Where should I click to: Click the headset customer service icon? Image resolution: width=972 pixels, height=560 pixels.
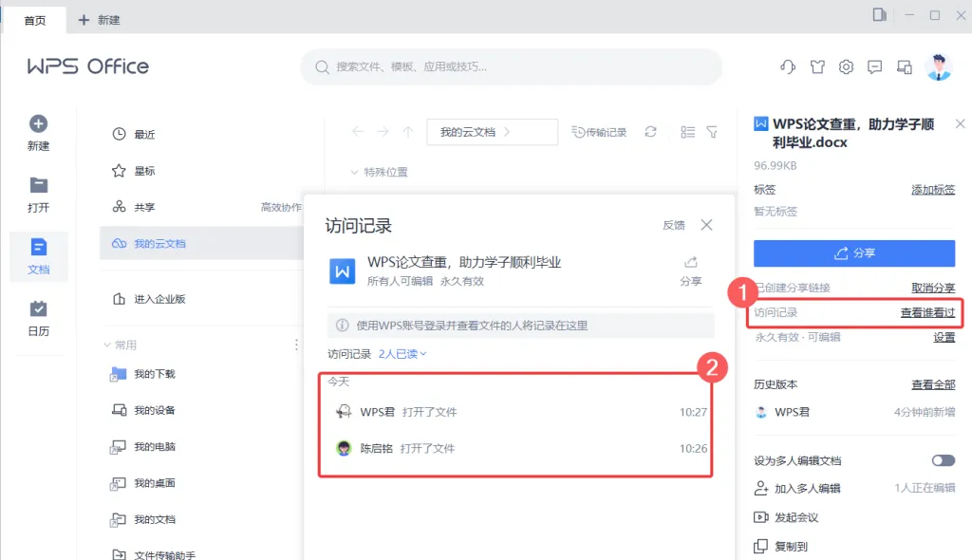pyautogui.click(x=786, y=66)
